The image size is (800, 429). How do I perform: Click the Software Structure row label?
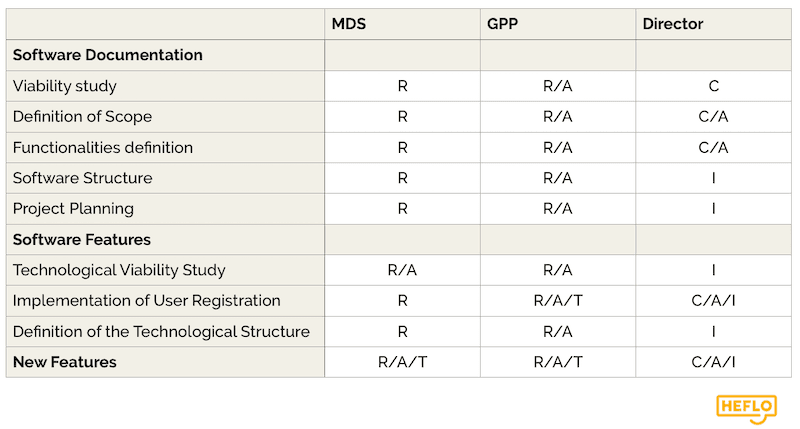pyautogui.click(x=83, y=178)
